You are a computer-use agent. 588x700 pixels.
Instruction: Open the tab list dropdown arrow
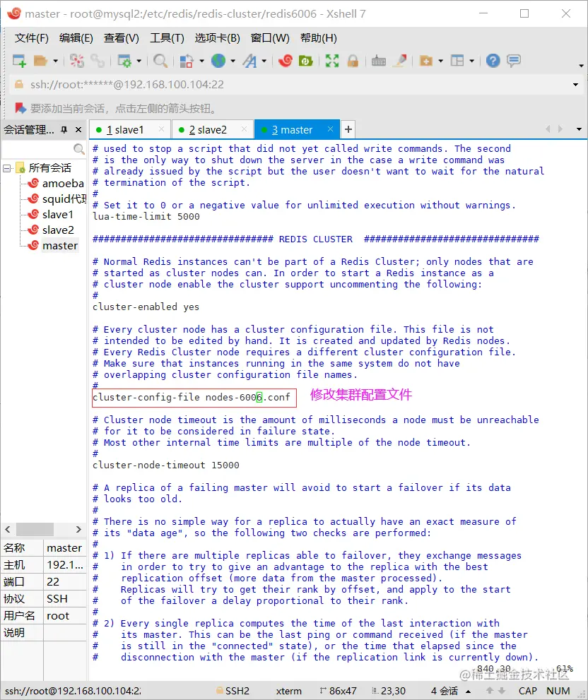coord(579,129)
